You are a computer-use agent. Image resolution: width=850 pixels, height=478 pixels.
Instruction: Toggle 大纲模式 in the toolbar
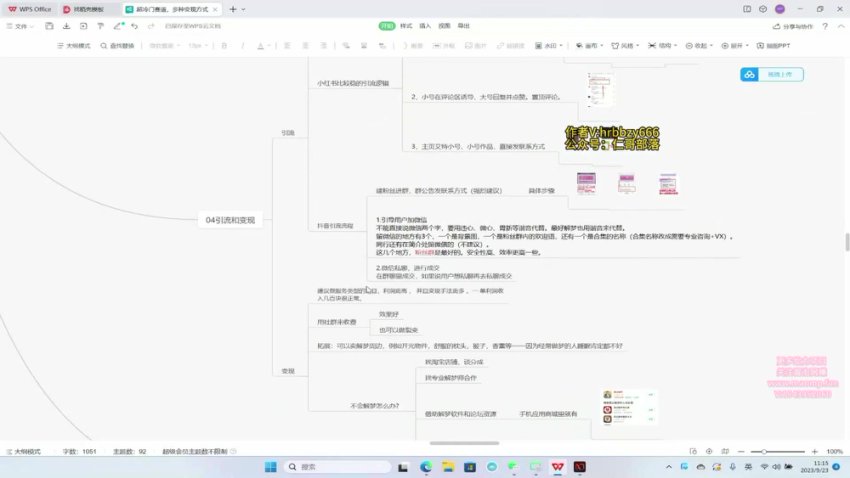[x=73, y=46]
